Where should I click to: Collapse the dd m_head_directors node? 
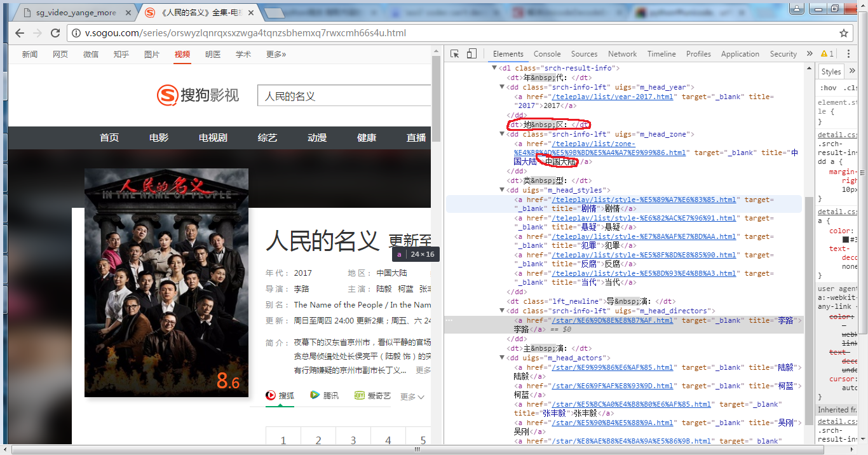(503, 311)
